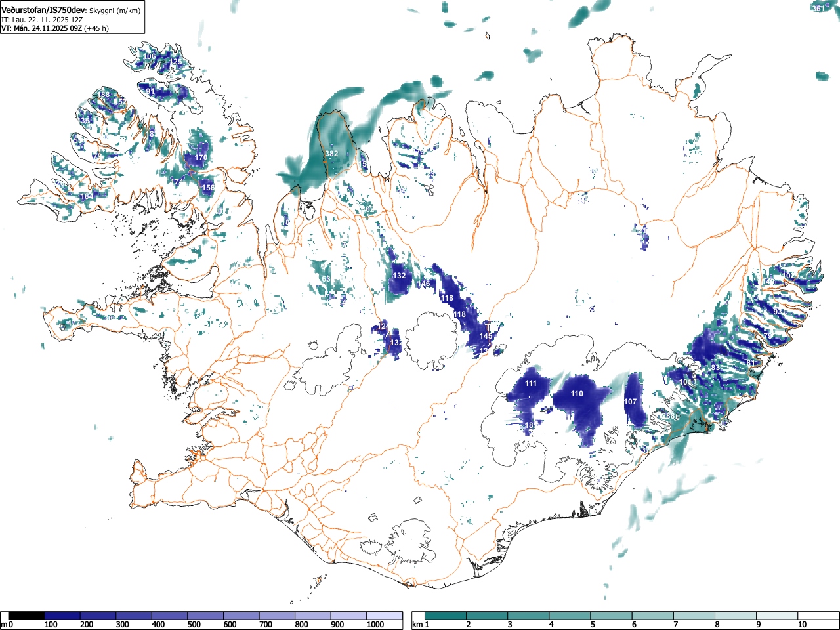Screen dimensions: 840x630
Task: Click the '188' value in the Westfjords
Action: coord(104,94)
